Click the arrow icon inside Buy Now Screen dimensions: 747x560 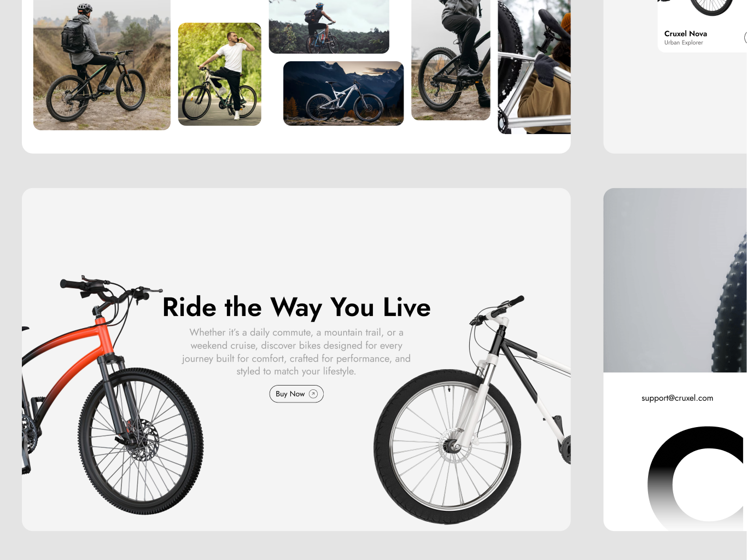(313, 394)
